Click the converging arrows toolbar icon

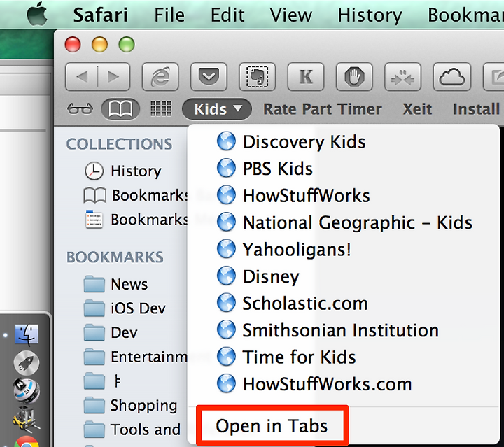[x=402, y=77]
